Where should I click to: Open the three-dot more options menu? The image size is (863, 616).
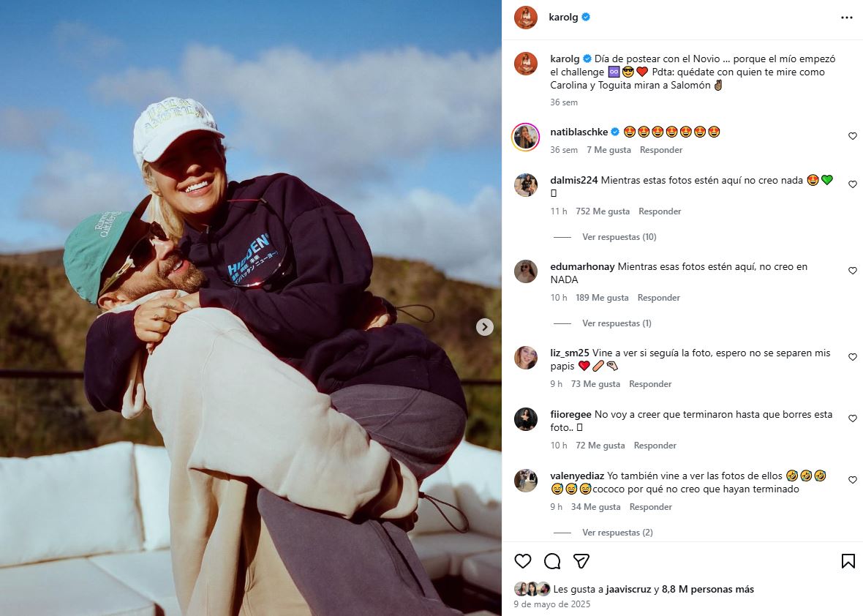[x=847, y=18]
